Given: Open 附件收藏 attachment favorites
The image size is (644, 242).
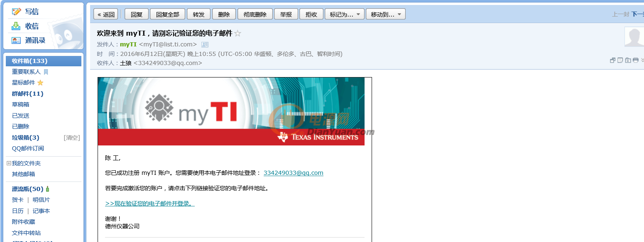Looking at the screenshot, I should point(24,222).
